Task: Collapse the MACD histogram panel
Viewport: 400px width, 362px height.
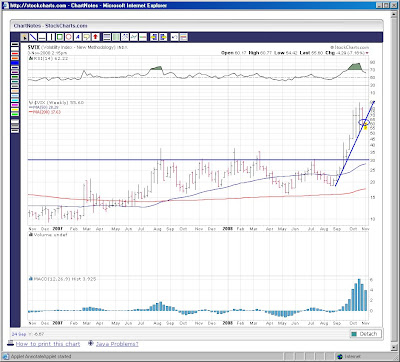Action: pos(31,279)
